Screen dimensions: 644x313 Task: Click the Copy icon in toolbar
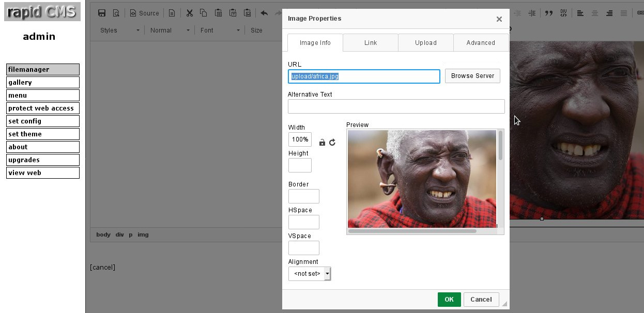[x=204, y=13]
